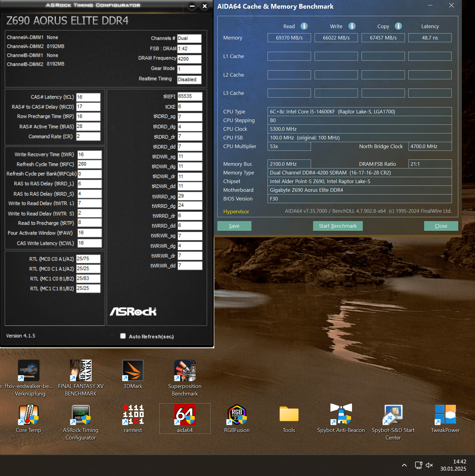Image resolution: width=475 pixels, height=476 pixels.
Task: Select the Command Rate (CR) field
Action: click(88, 136)
